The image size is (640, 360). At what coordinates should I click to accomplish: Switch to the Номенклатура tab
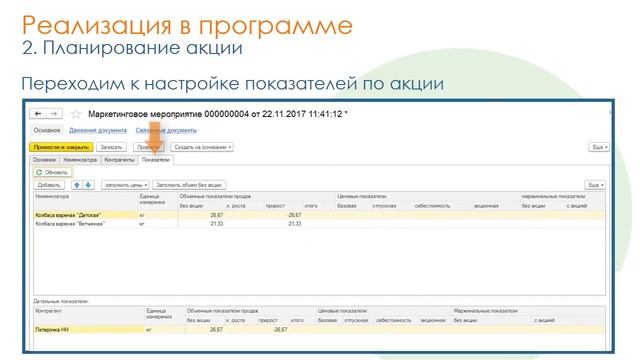80,160
